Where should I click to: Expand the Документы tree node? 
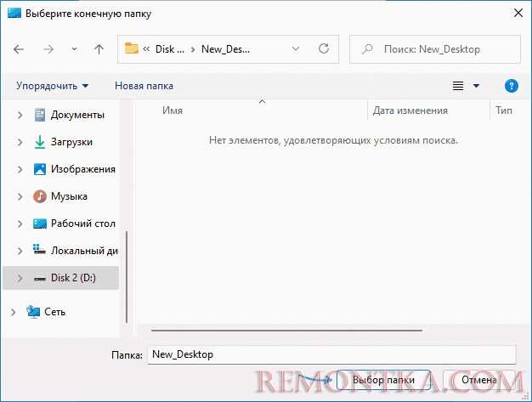(20, 115)
